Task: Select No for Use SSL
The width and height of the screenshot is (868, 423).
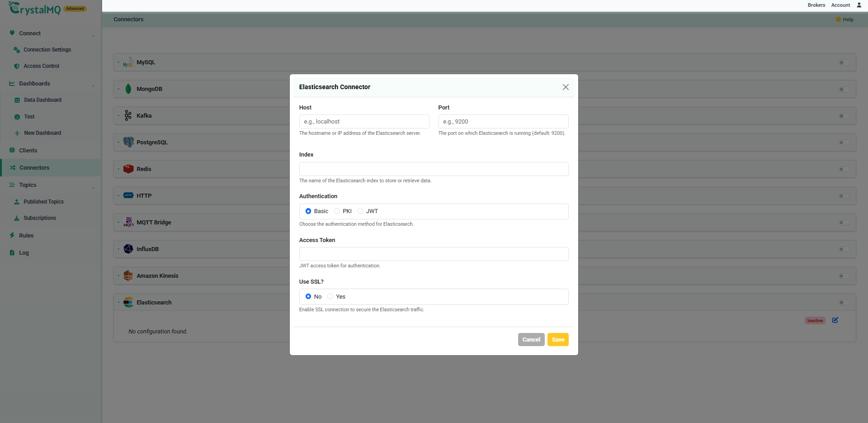Action: point(308,296)
